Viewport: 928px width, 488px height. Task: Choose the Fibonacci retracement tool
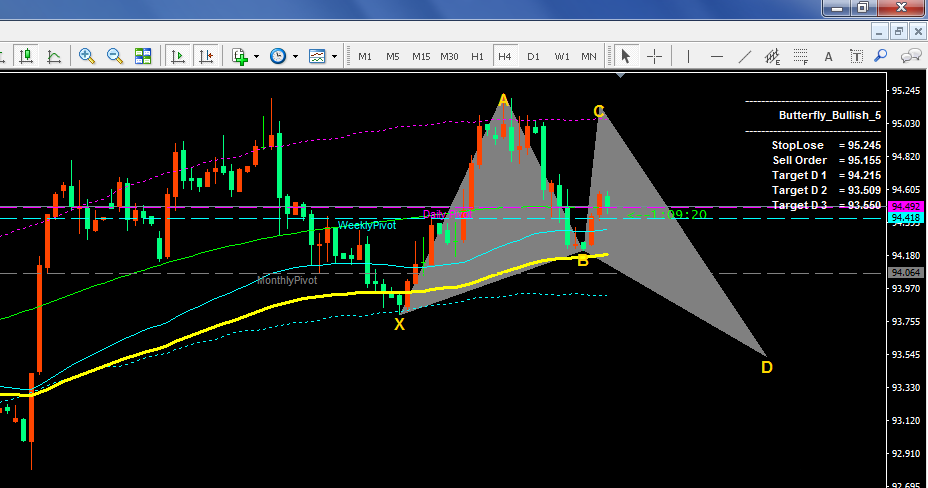(x=801, y=56)
